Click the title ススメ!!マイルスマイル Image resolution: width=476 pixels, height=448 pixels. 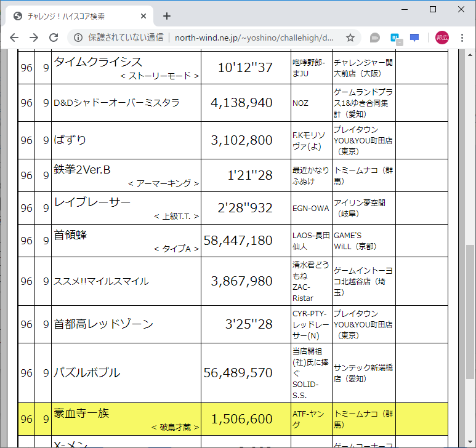(x=101, y=281)
